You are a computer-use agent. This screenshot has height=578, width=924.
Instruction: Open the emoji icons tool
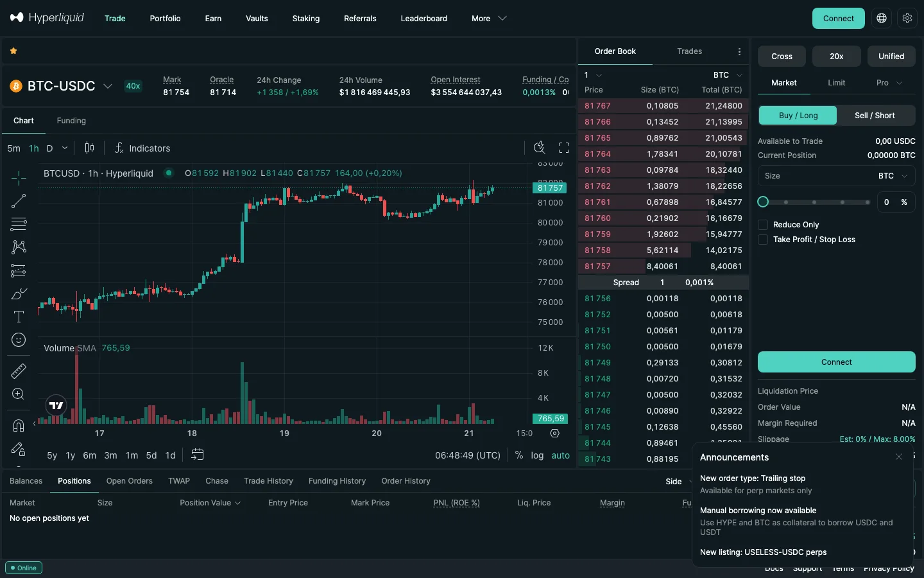(x=19, y=340)
